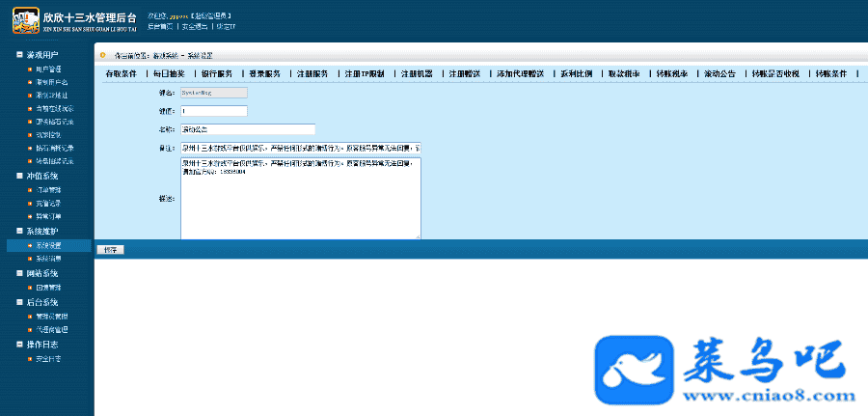Switch to the 滚动公告 tab
The image size is (868, 416).
(719, 74)
